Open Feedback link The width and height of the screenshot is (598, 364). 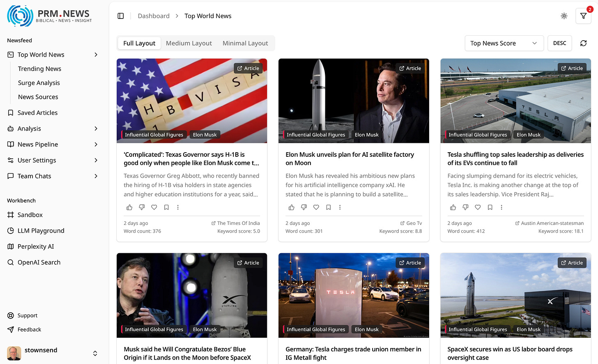point(29,330)
